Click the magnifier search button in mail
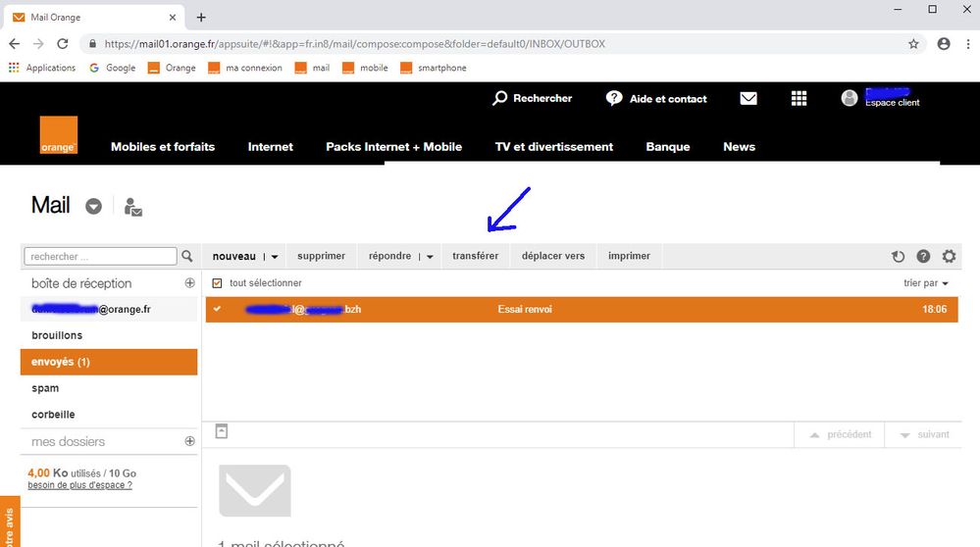Image resolution: width=980 pixels, height=547 pixels. click(x=186, y=256)
